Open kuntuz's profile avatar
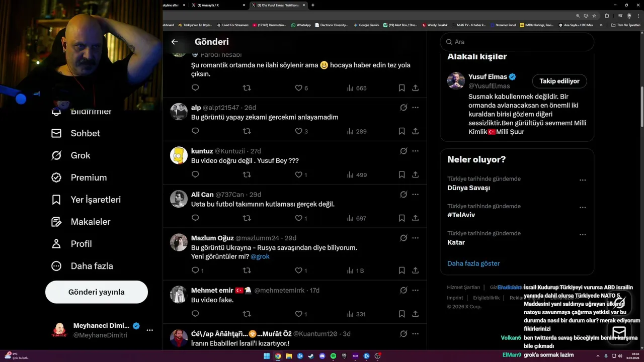 (179, 155)
